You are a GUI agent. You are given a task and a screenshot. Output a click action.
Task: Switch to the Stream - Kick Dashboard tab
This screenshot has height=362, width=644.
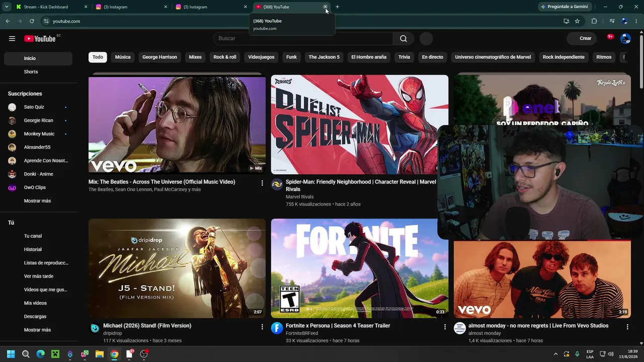(x=51, y=7)
